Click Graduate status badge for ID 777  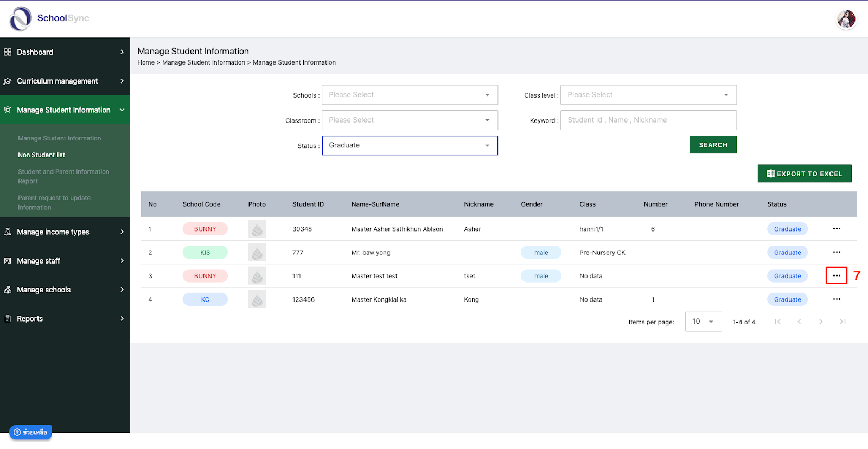point(787,252)
